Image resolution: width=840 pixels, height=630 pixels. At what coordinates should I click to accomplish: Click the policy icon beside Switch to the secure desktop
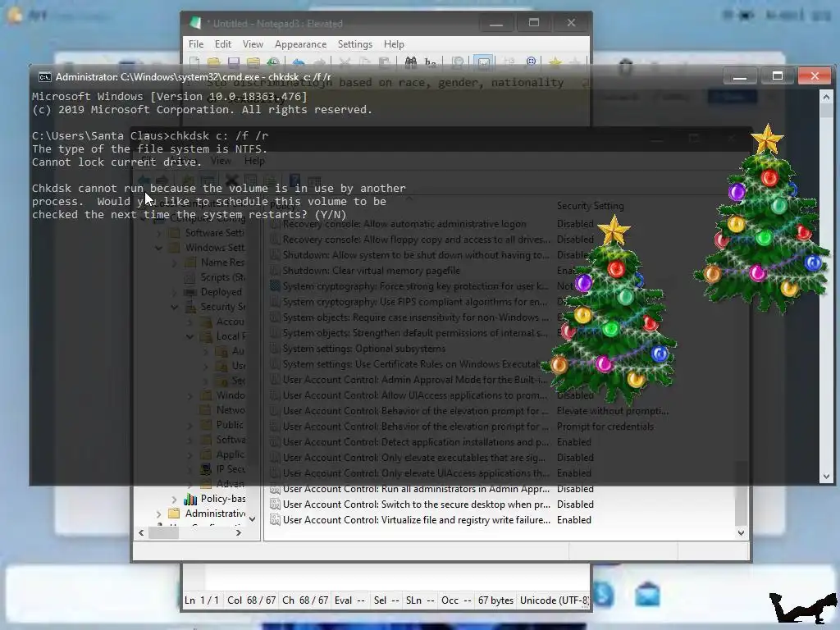point(275,504)
